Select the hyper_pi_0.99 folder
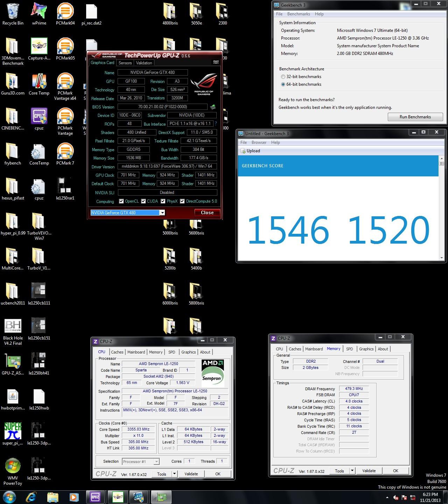This screenshot has width=448, height=504. pyautogui.click(x=13, y=224)
